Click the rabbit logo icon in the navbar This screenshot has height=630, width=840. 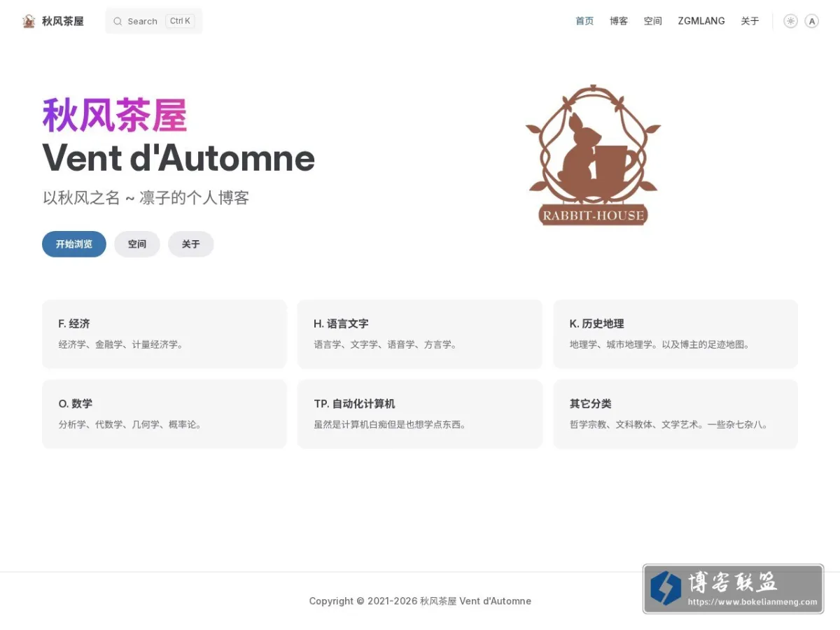pyautogui.click(x=29, y=21)
